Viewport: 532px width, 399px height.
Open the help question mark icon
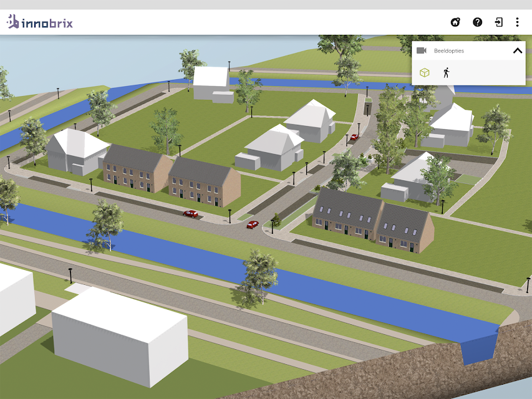click(477, 22)
